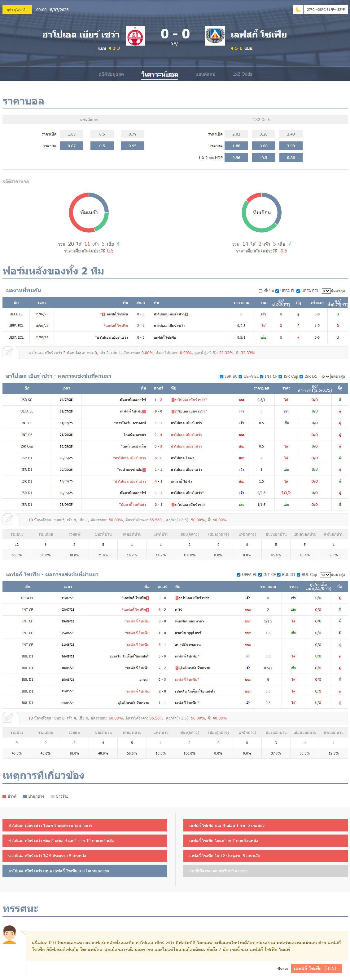Click the HDP conversion value 0.96

[x=236, y=158]
